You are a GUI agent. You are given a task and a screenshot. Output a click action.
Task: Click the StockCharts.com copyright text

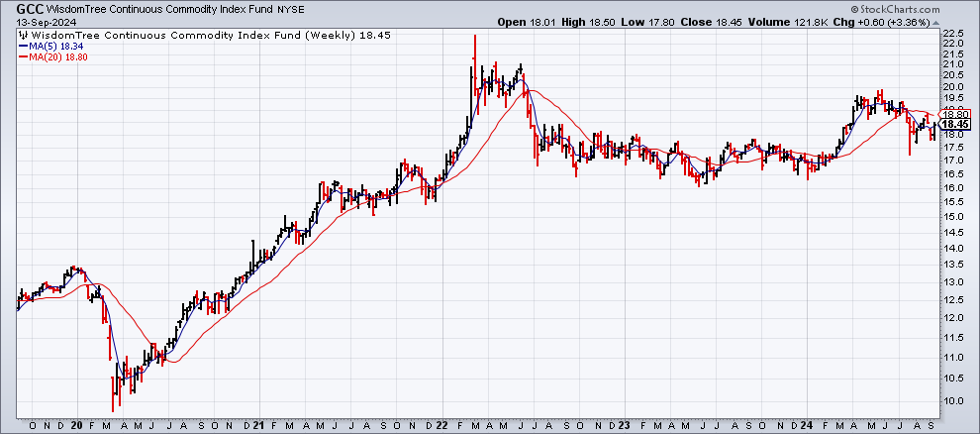coord(895,9)
